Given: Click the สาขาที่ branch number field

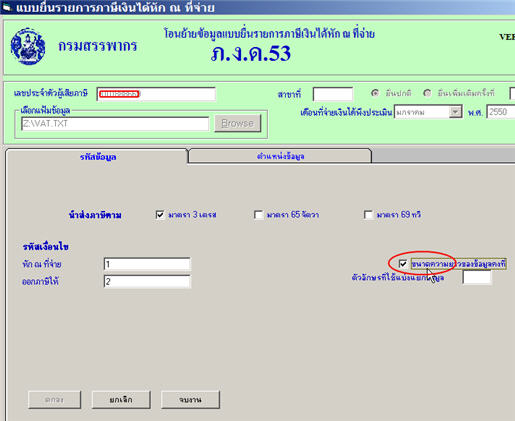Looking at the screenshot, I should click(x=333, y=94).
